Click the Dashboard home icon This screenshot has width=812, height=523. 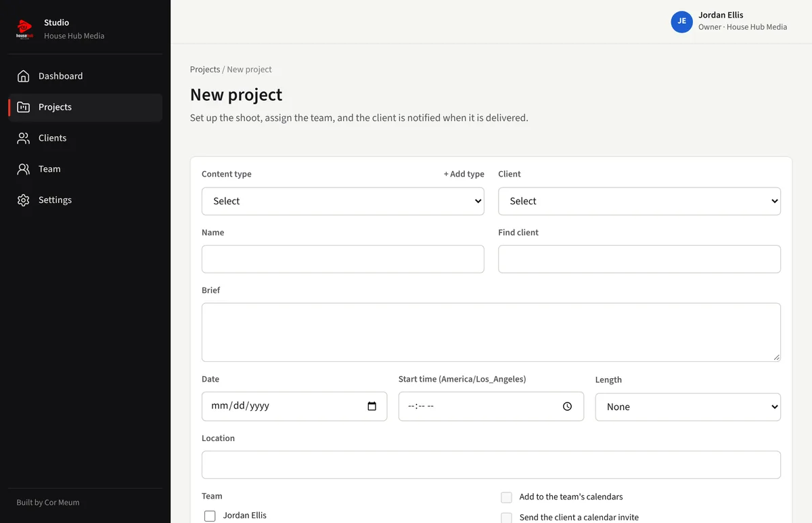coord(23,76)
